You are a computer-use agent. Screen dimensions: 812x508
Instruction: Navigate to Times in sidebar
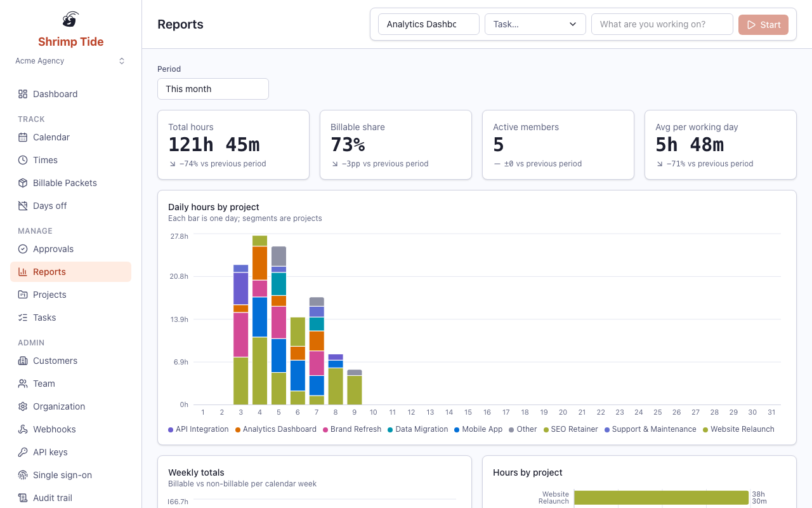70,160
